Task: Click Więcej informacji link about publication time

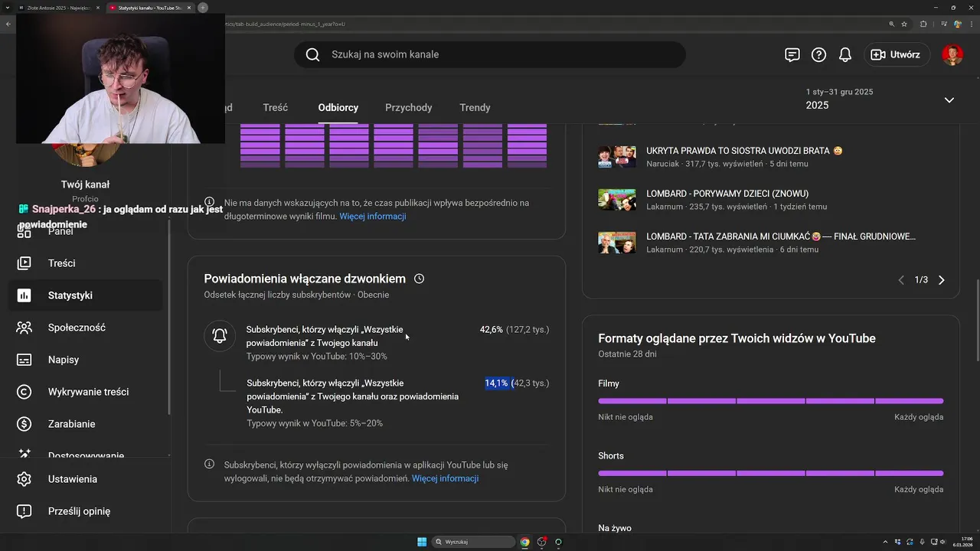Action: tap(373, 217)
